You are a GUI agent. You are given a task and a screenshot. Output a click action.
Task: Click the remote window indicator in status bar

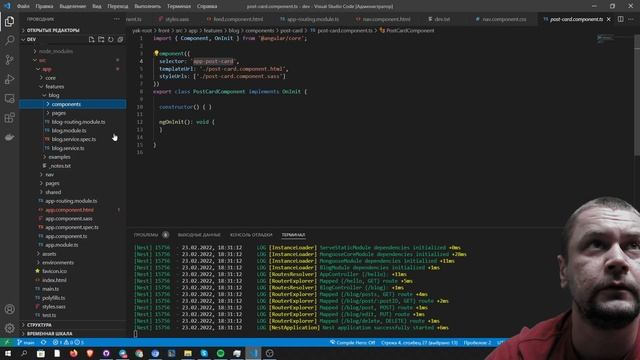pyautogui.click(x=7, y=342)
